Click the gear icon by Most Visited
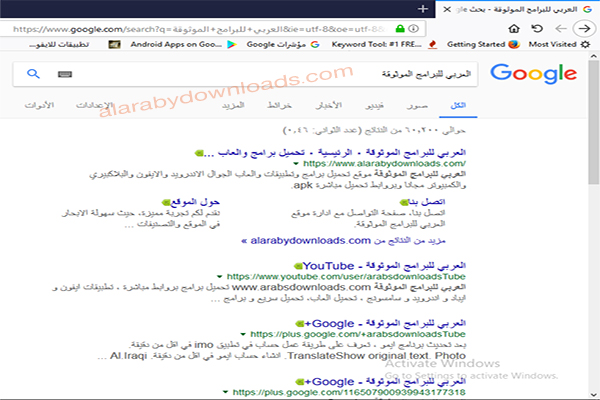Image resolution: width=600 pixels, height=400 pixels. [x=585, y=44]
